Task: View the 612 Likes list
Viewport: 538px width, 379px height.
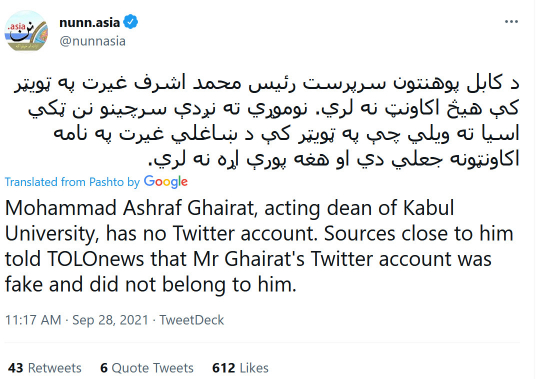Action: [240, 368]
